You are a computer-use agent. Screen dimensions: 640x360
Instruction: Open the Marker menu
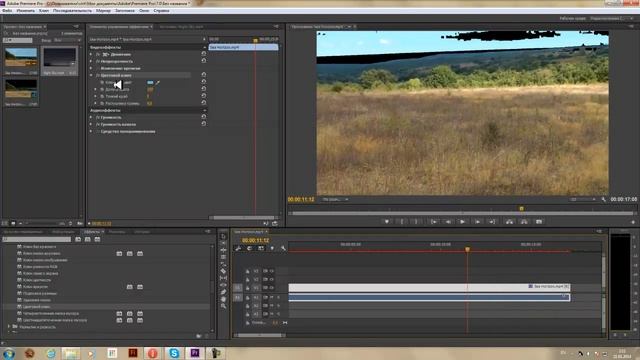coord(103,11)
